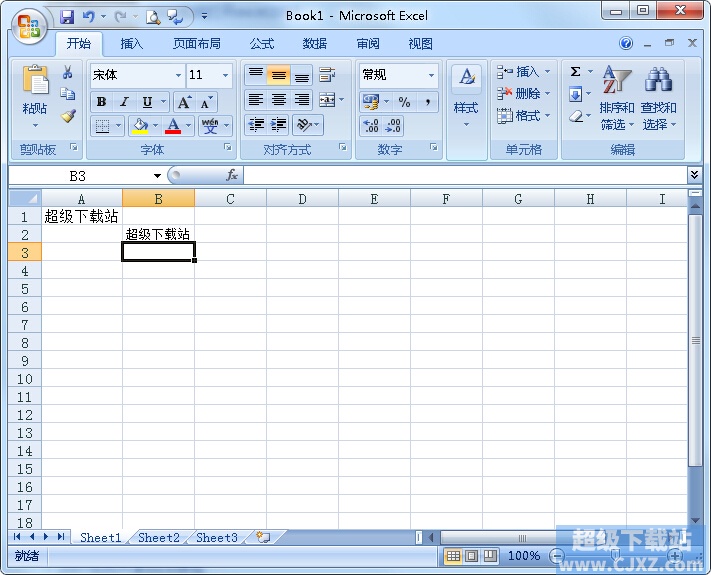Click the Clear eraser icon
The height and width of the screenshot is (575, 711).
(575, 116)
